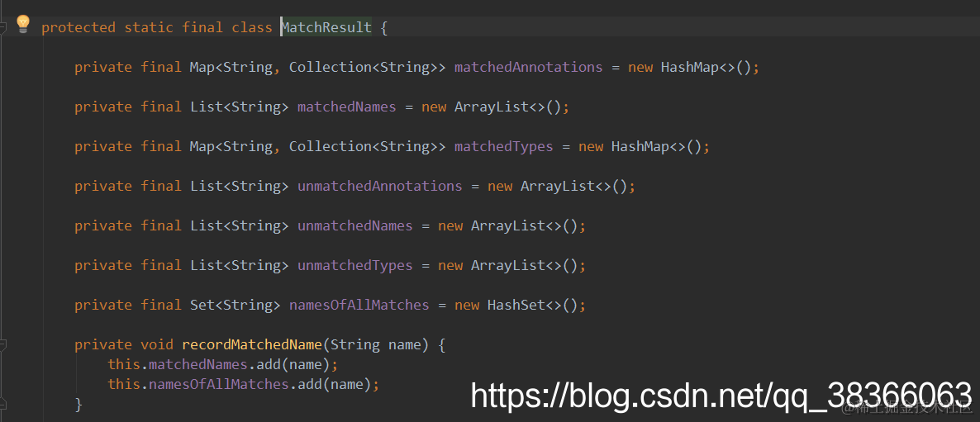Select the 'protected' keyword
Screen dimensions: 980x422
click(x=78, y=27)
